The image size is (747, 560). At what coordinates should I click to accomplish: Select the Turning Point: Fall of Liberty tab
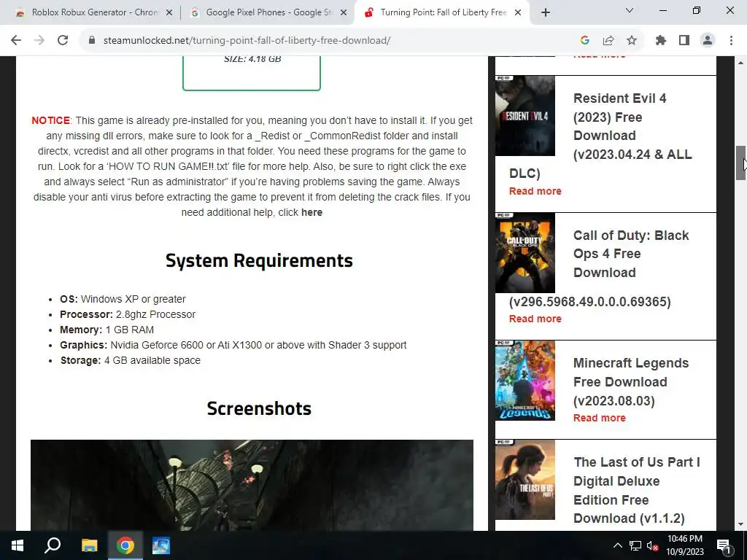coord(441,13)
